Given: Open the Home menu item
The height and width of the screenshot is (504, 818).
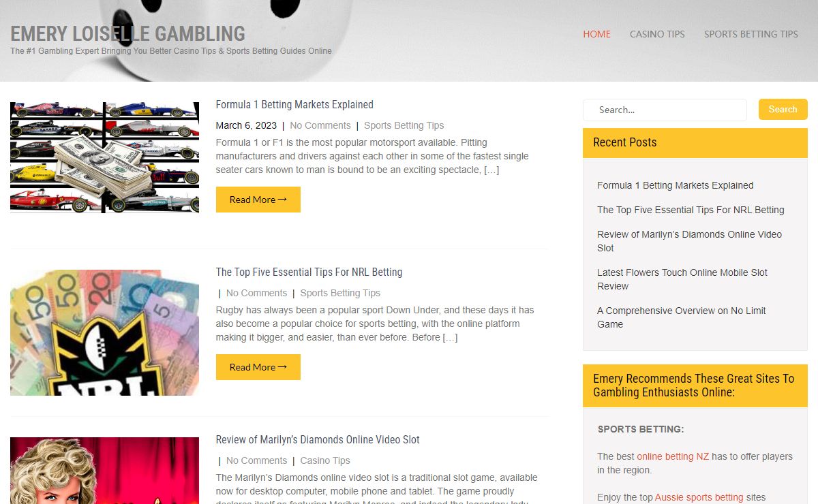Looking at the screenshot, I should click(596, 34).
